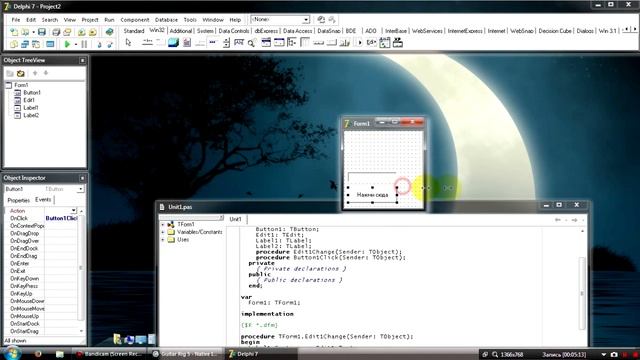Image resolution: width=640 pixels, height=360 pixels.
Task: Switch to Standard palette tab
Action: tap(134, 31)
